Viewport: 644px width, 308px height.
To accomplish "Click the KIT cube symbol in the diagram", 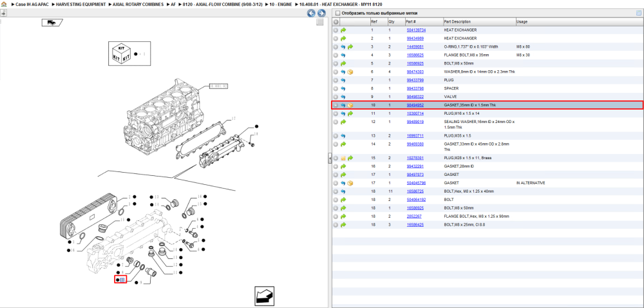I will (121, 53).
